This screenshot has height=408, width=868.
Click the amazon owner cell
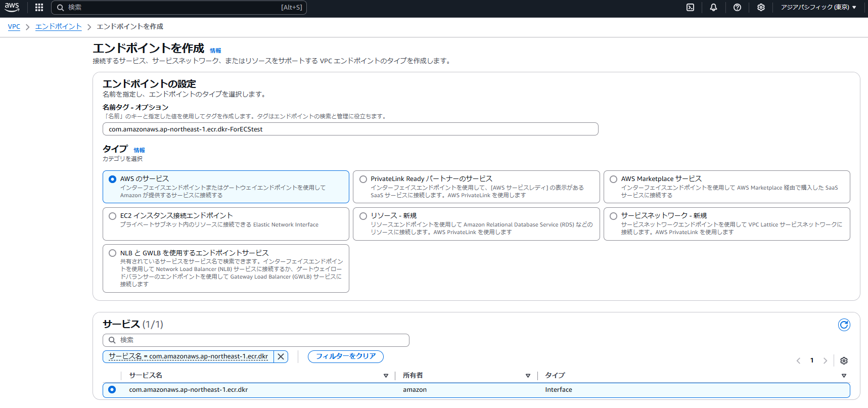coord(415,390)
